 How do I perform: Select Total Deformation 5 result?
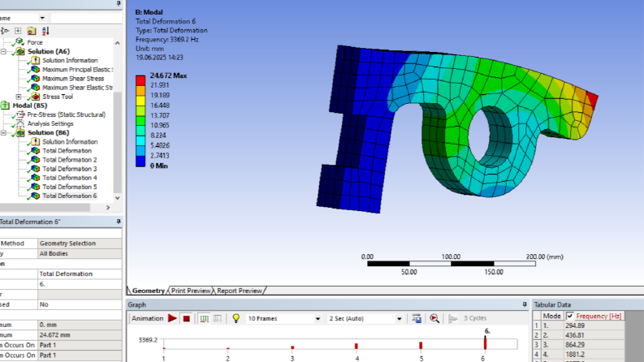[x=69, y=187]
